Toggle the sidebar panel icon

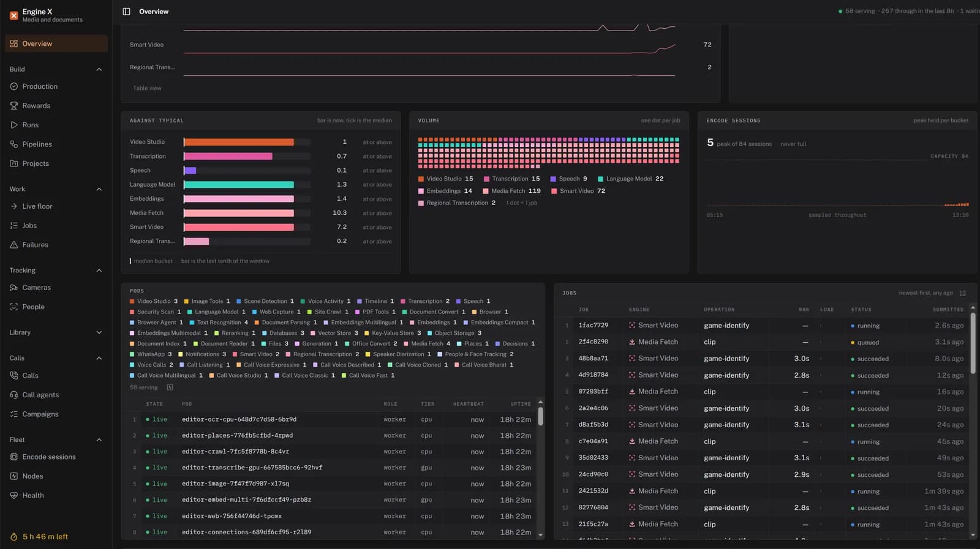(x=126, y=12)
